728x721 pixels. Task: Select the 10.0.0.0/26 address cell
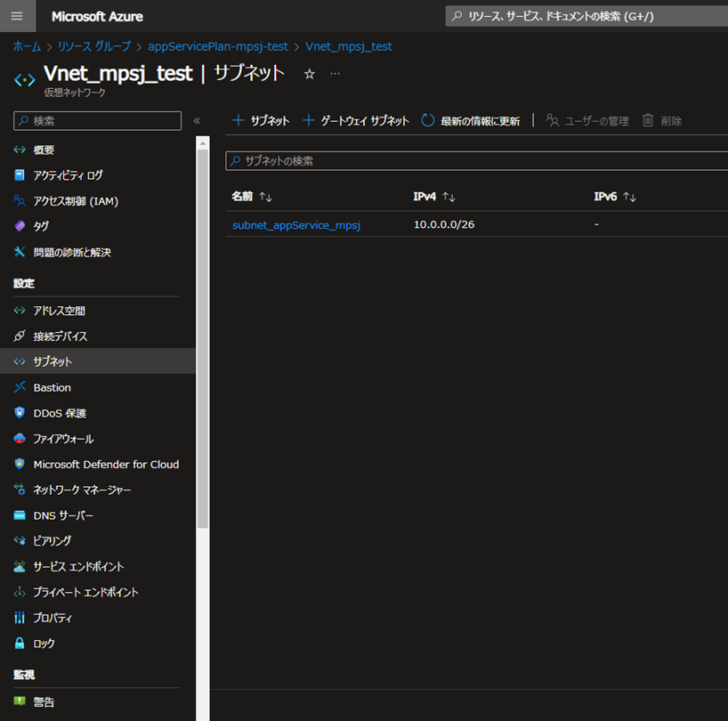(444, 224)
